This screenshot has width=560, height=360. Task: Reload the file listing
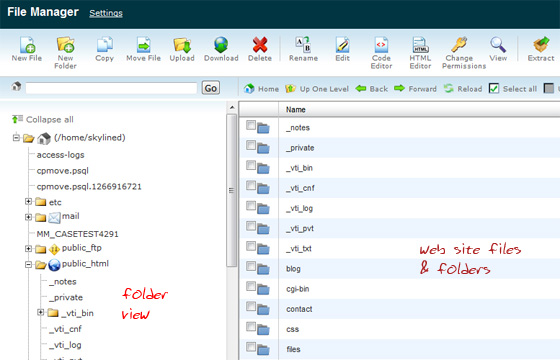(x=463, y=89)
